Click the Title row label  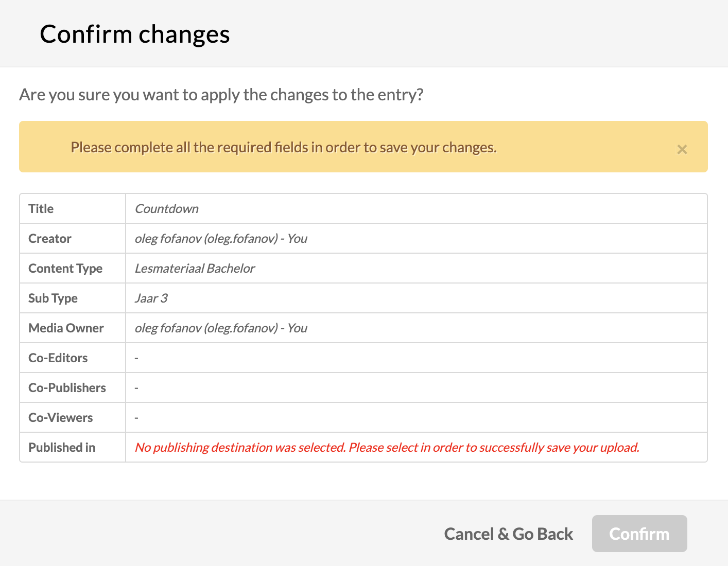pyautogui.click(x=41, y=208)
